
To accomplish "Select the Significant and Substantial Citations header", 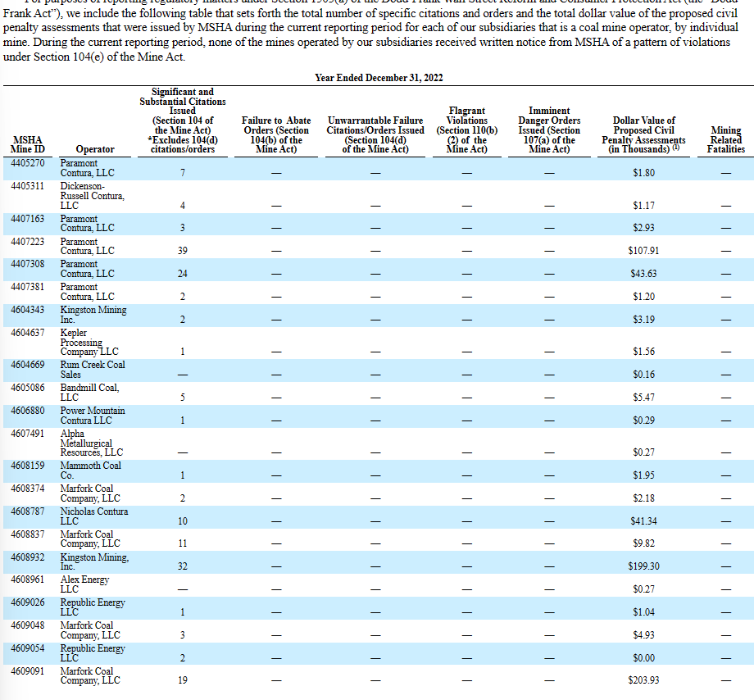I will pos(182,120).
